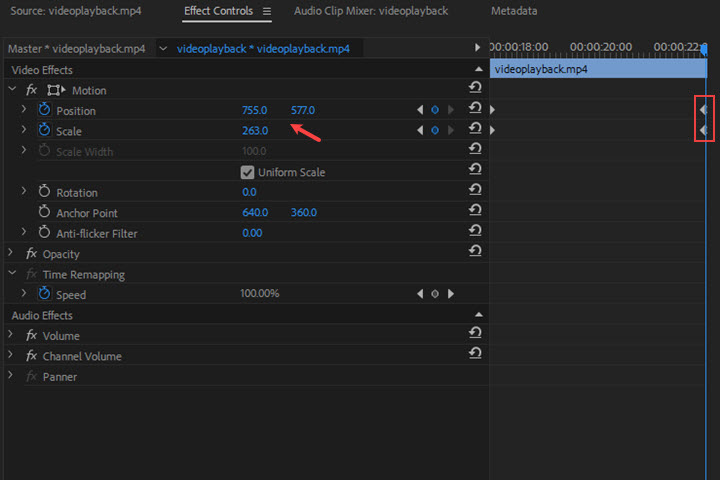Edit Scale value 263.0

tap(255, 131)
